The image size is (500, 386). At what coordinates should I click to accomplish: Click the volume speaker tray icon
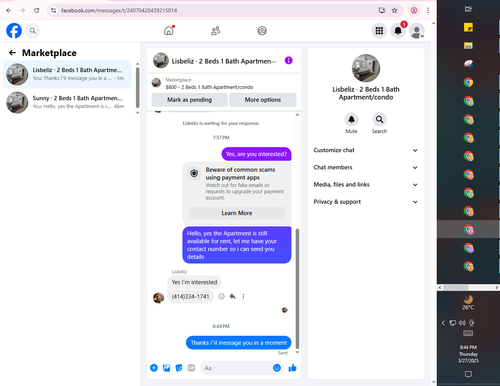click(x=462, y=323)
